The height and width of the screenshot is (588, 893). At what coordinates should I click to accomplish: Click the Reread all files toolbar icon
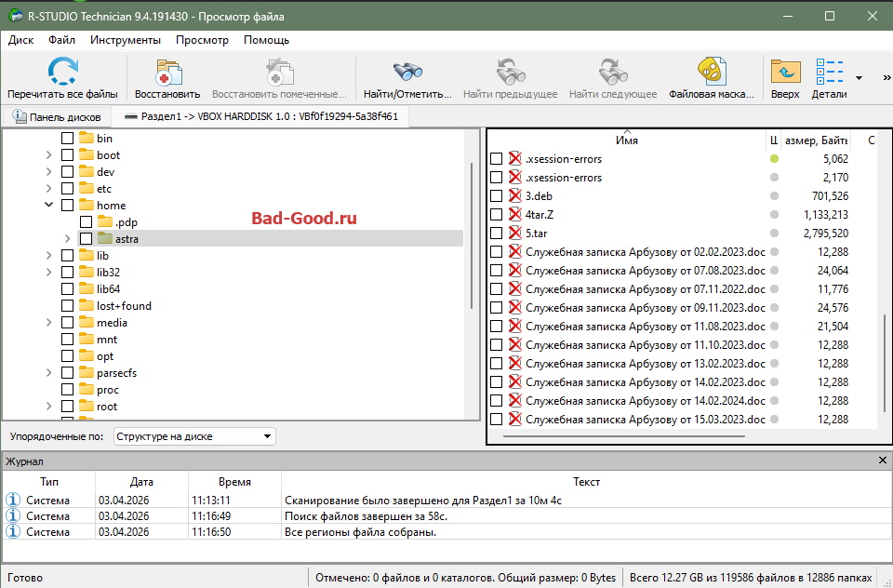point(62,73)
